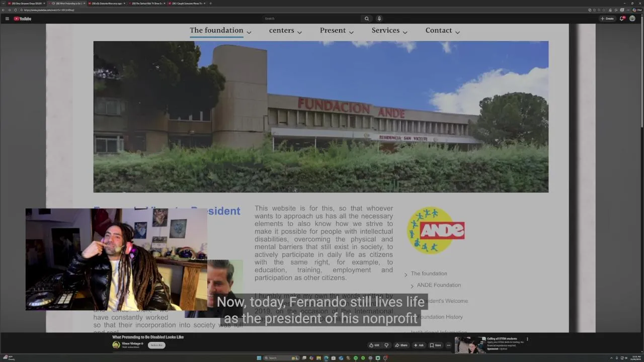The width and height of the screenshot is (644, 362).
Task: Open the sponsored STEM students ad thumbnail
Action: point(470,344)
